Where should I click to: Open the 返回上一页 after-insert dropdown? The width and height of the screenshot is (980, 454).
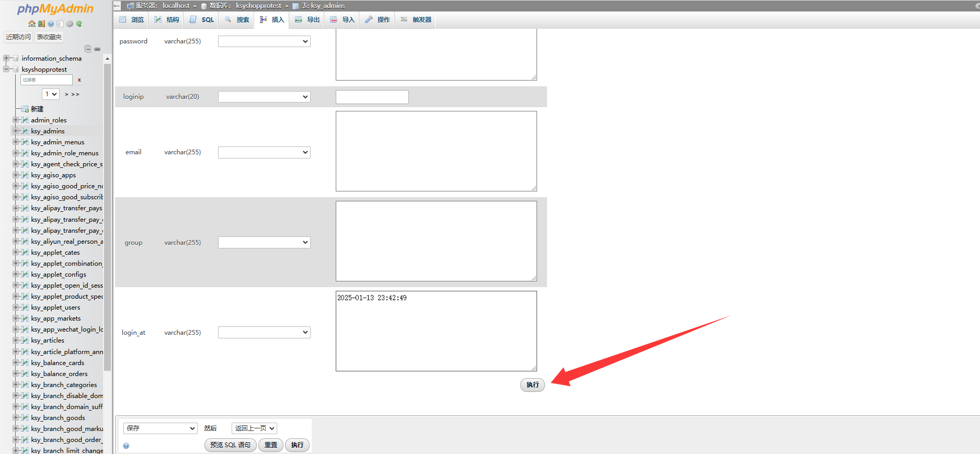point(254,428)
